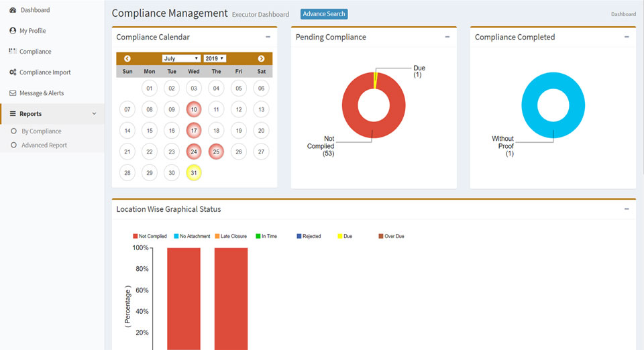Image resolution: width=644 pixels, height=350 pixels.
Task: Open Compliance Import menu item
Action: [x=44, y=72]
